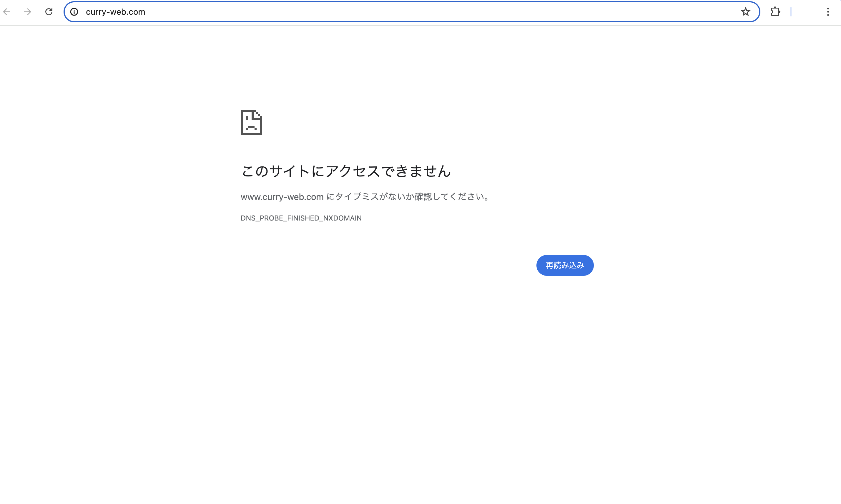841x504 pixels.
Task: Bookmark this page with the star icon
Action: pyautogui.click(x=745, y=12)
